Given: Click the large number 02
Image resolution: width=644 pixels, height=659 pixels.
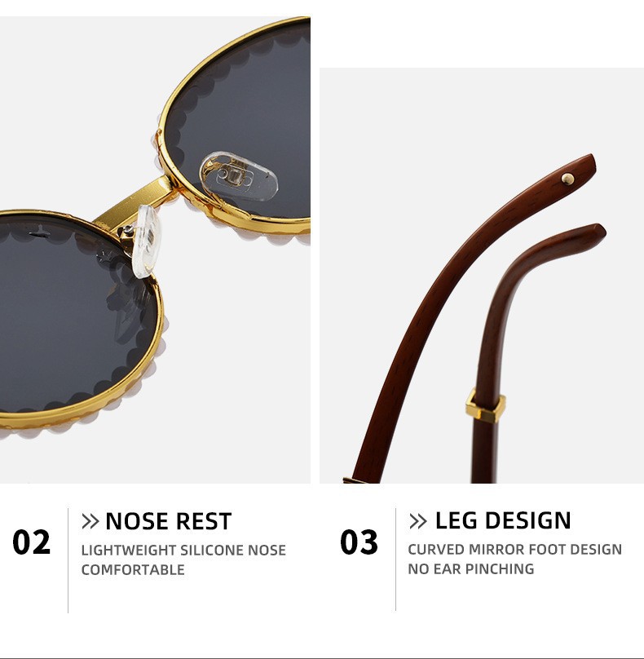Looking at the screenshot, I should tap(32, 542).
